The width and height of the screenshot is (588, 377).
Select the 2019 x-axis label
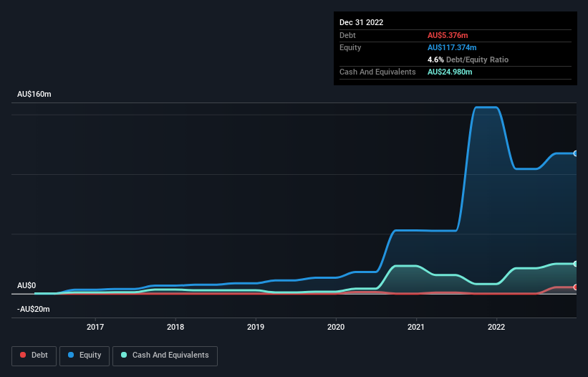pyautogui.click(x=256, y=327)
